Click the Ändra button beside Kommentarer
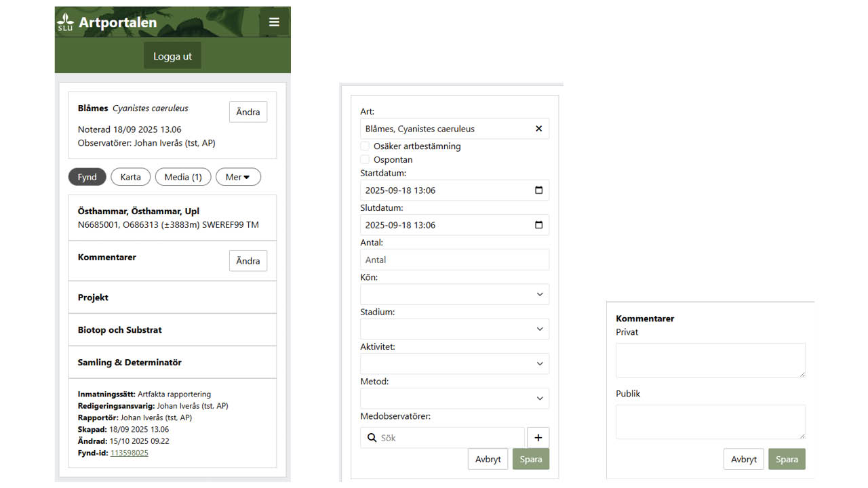This screenshot has height=488, width=868. (x=248, y=261)
